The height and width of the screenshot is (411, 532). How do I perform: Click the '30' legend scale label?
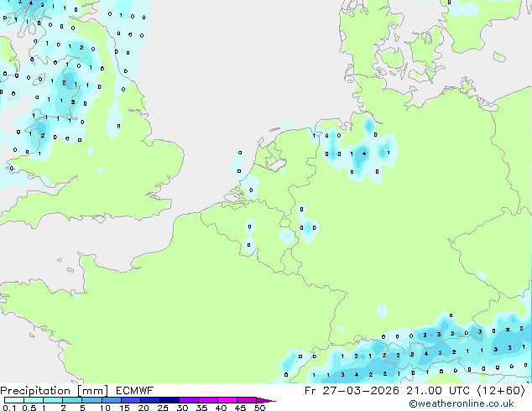(x=182, y=408)
